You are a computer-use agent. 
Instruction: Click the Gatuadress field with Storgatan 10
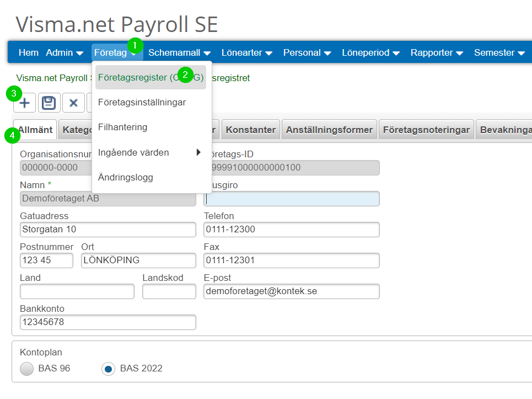[x=108, y=230]
